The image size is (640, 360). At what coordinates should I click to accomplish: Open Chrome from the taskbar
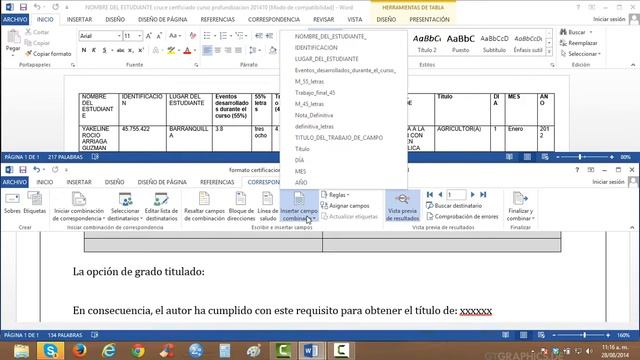[x=138, y=351]
